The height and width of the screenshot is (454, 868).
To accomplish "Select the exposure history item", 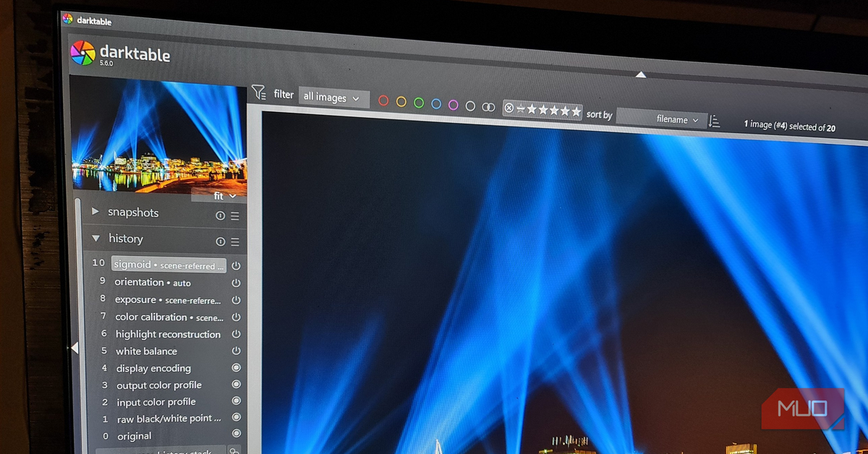I will [168, 299].
